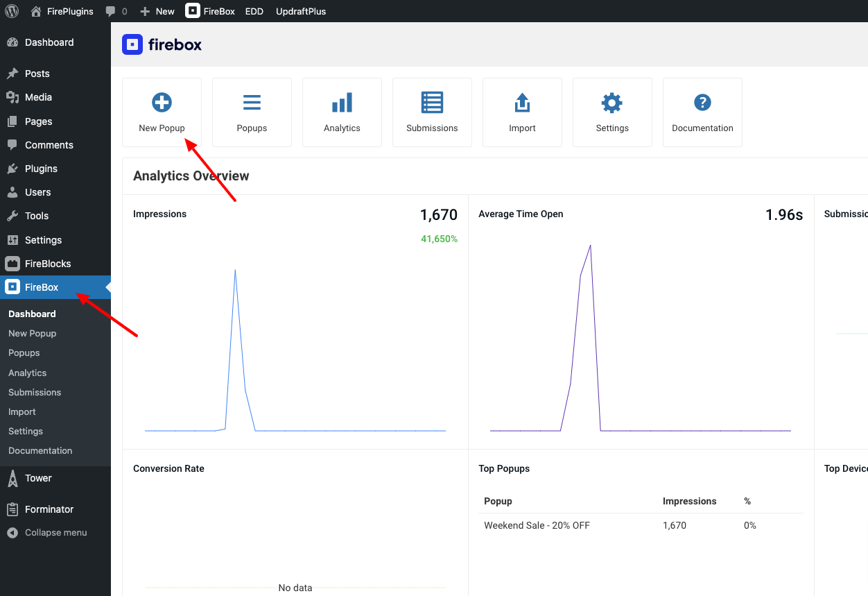This screenshot has width=868, height=596.
Task: Open FireBox in the top admin bar
Action: [x=210, y=11]
